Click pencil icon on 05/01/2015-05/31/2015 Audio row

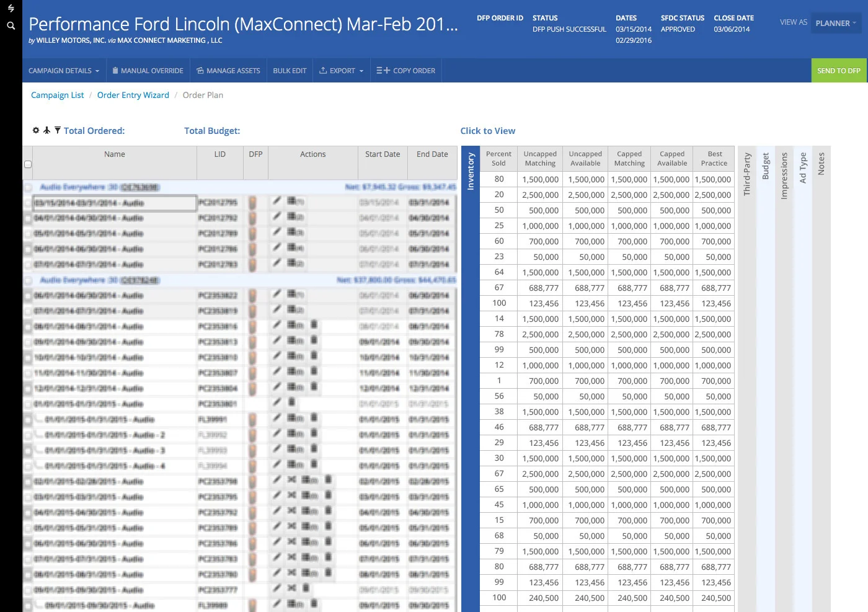pyautogui.click(x=277, y=526)
